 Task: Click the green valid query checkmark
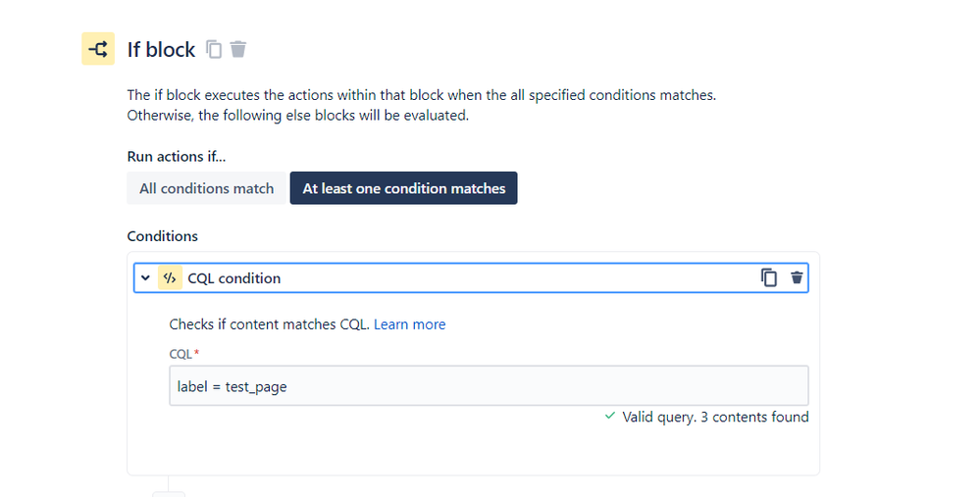coord(610,416)
